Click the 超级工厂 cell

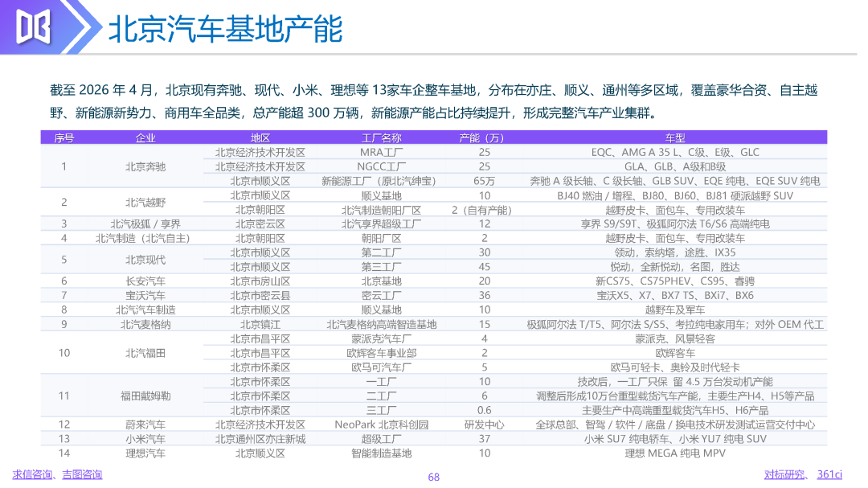(382, 439)
